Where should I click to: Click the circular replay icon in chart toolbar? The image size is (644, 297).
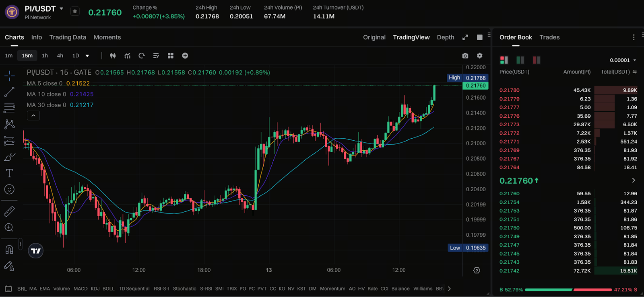pos(142,56)
